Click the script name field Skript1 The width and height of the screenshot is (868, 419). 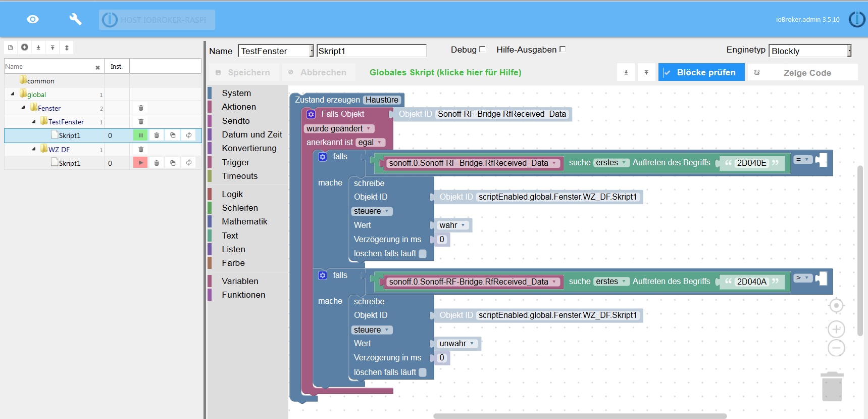371,51
